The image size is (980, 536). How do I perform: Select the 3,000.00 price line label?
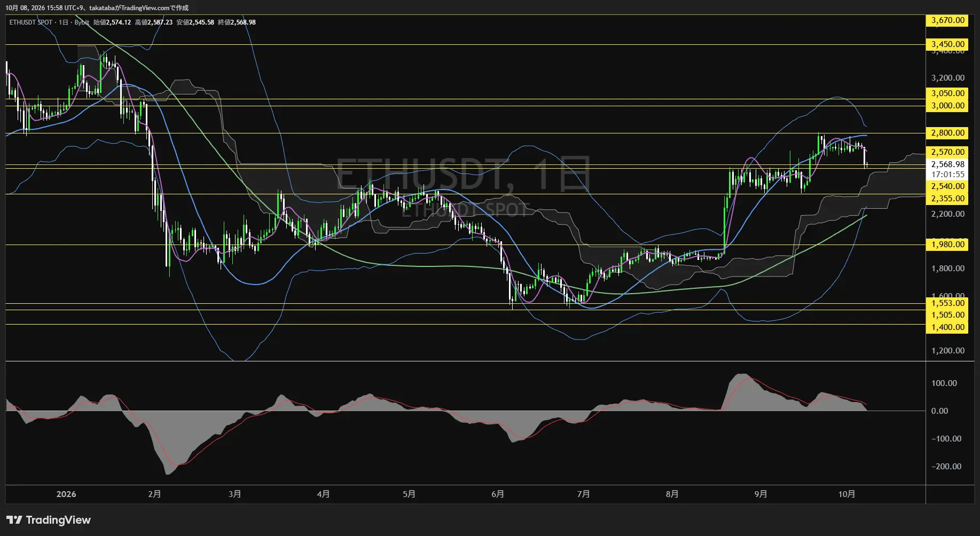947,106
